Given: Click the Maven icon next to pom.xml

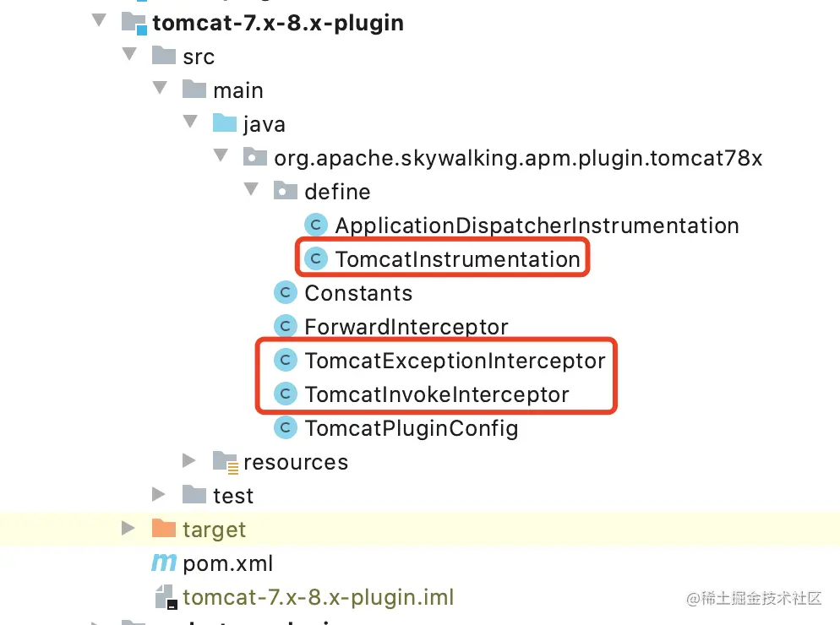Looking at the screenshot, I should click(164, 562).
